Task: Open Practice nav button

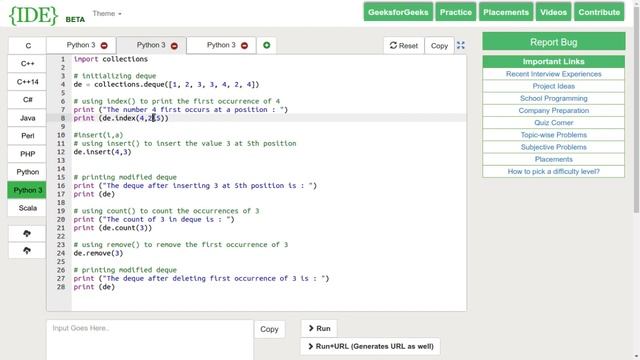Action: (456, 12)
